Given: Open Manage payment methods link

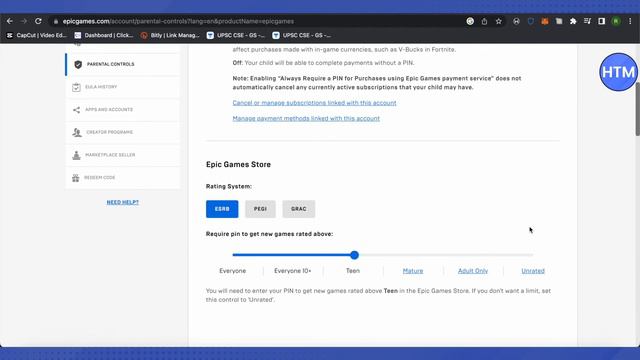Looking at the screenshot, I should click(x=306, y=118).
